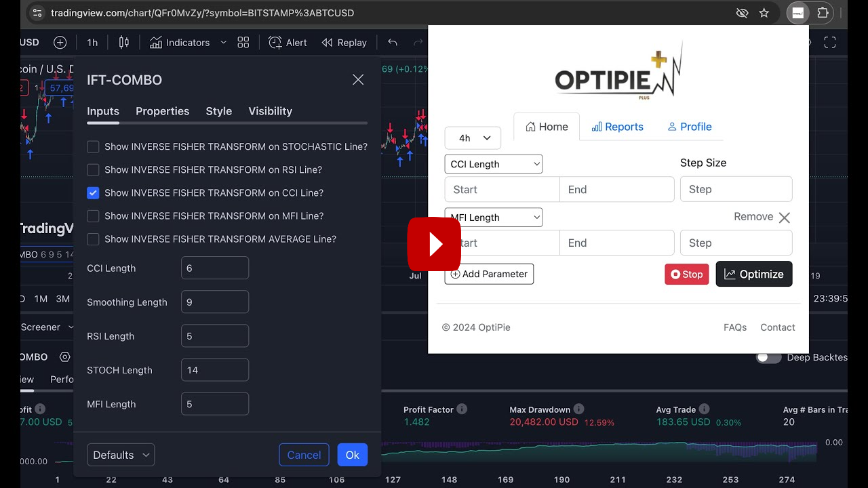Open the MFI Length parameter dropdown
868x488 pixels.
point(494,218)
